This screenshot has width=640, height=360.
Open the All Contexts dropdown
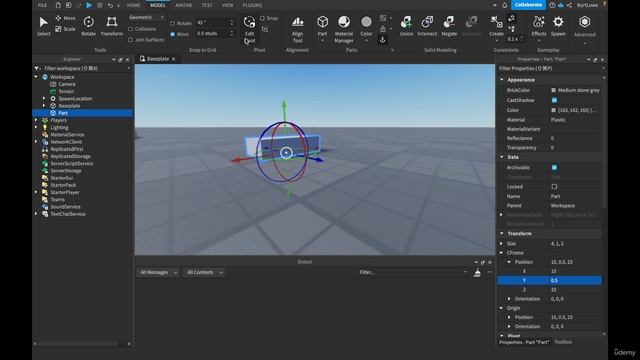[x=204, y=272]
